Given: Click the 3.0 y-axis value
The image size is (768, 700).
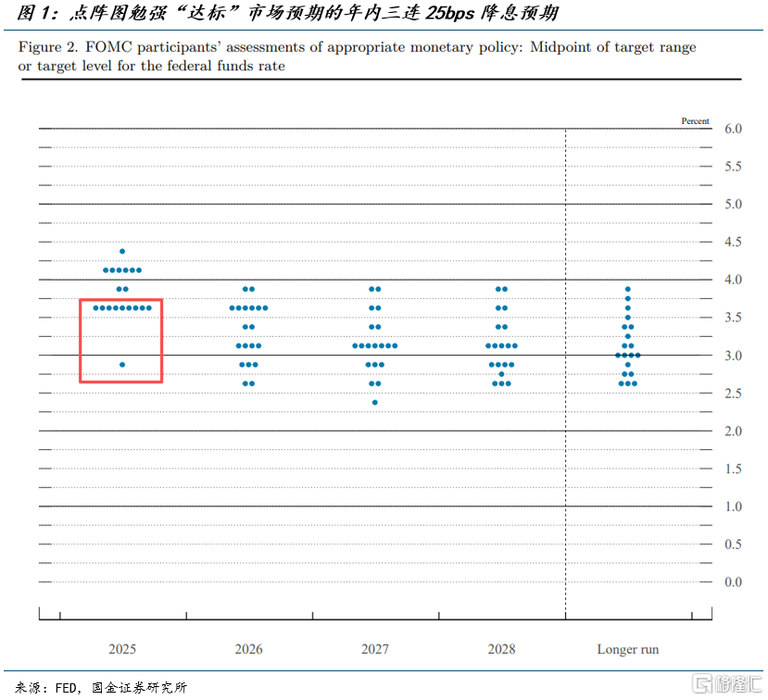Looking at the screenshot, I should (733, 356).
